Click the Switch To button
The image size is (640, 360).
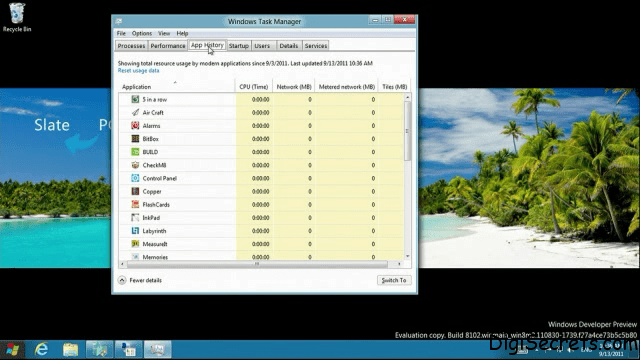click(x=394, y=280)
